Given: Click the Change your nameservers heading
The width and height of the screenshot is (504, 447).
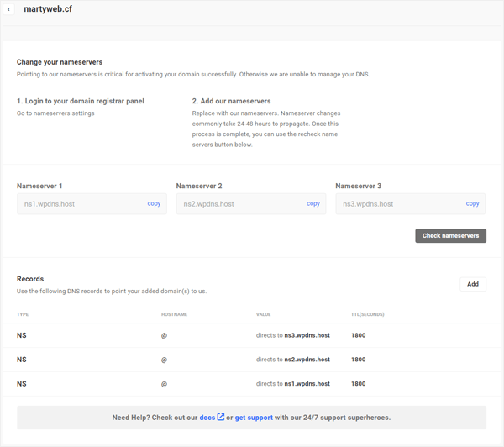Looking at the screenshot, I should 60,62.
